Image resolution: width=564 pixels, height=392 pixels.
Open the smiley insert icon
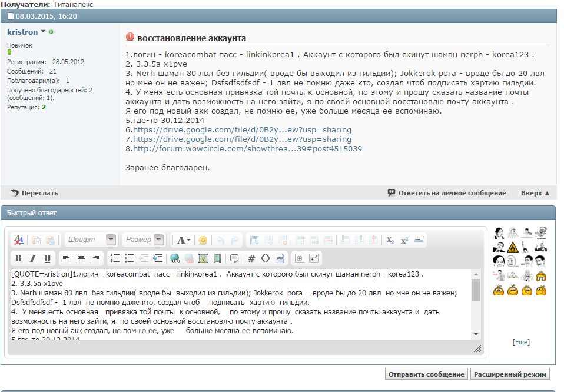click(203, 240)
